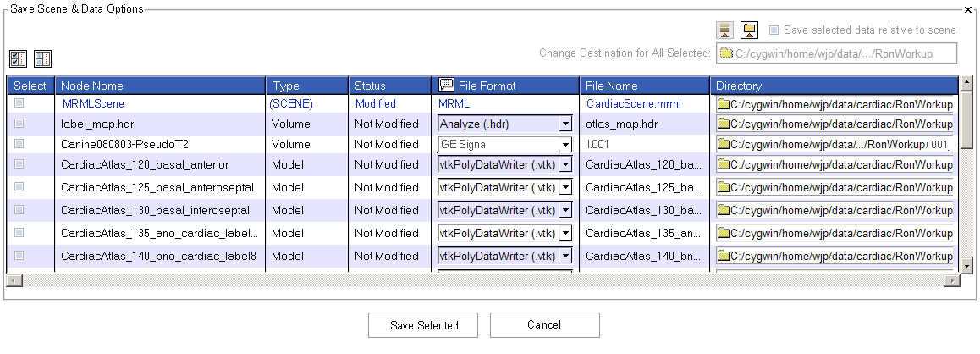Click the Node Name column header

pos(161,86)
